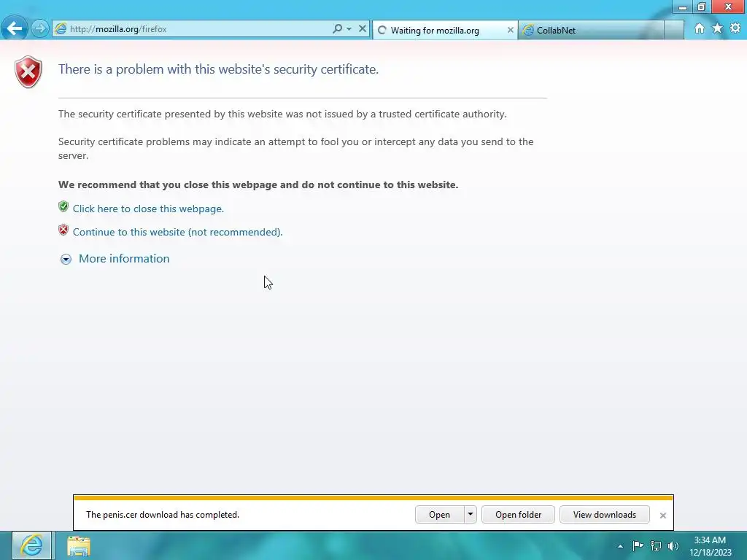Expand More information with the arrow icon
747x560 pixels.
click(66, 259)
